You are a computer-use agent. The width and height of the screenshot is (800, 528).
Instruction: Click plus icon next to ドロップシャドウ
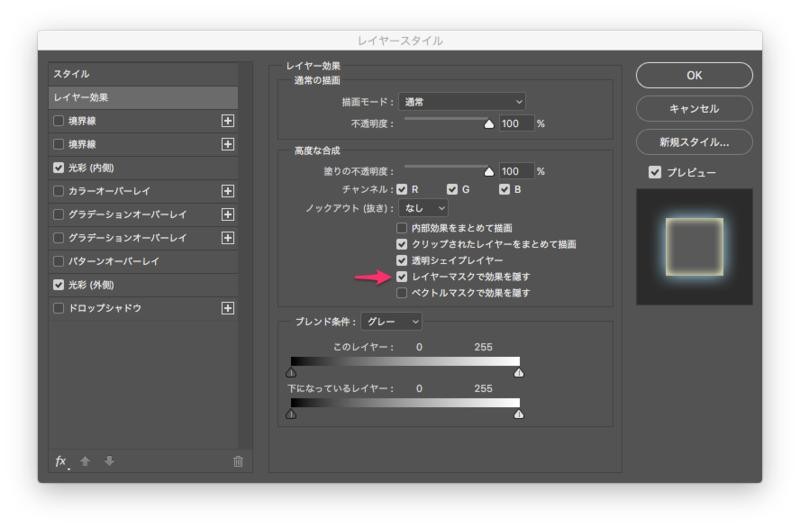[228, 308]
